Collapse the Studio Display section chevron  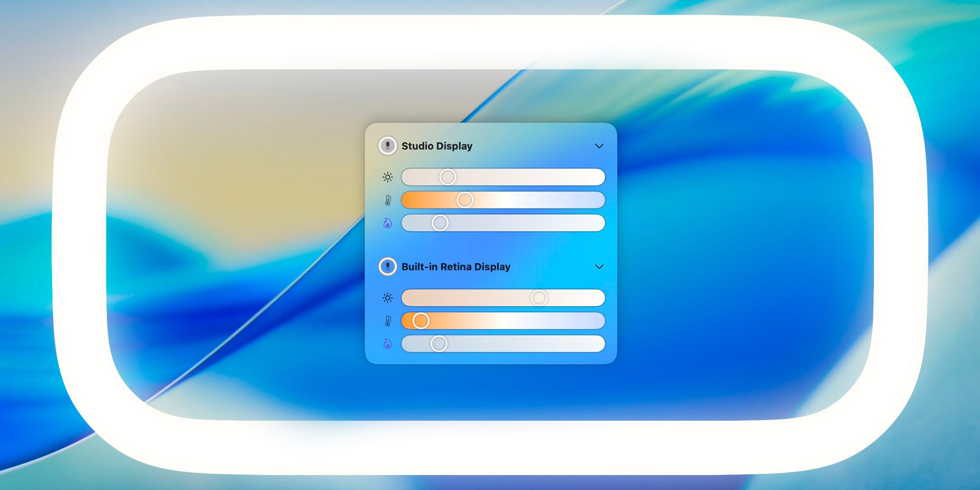599,146
